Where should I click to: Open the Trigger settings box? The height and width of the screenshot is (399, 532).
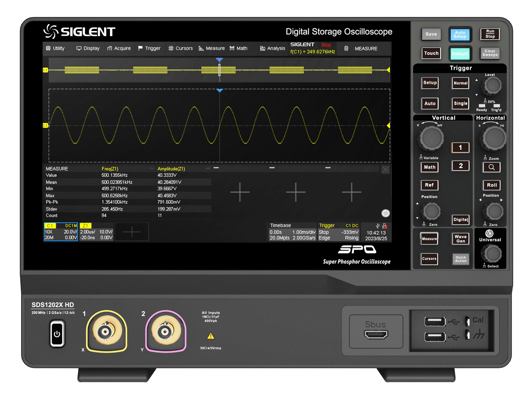point(338,232)
